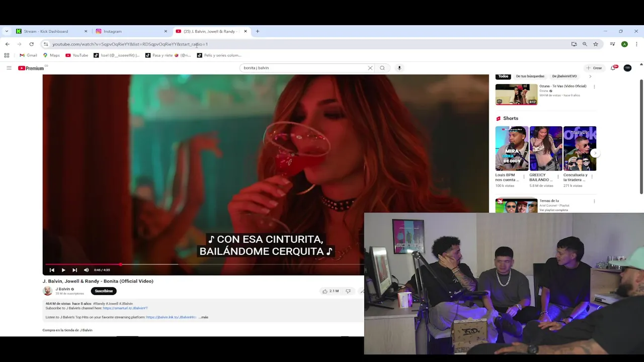This screenshot has height=362, width=644.
Task: Play the Bonita video
Action: click(63, 270)
